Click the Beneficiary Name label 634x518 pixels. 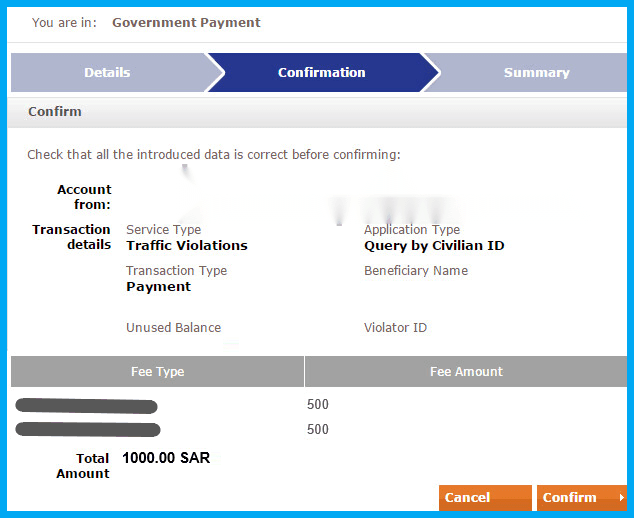pyautogui.click(x=416, y=271)
